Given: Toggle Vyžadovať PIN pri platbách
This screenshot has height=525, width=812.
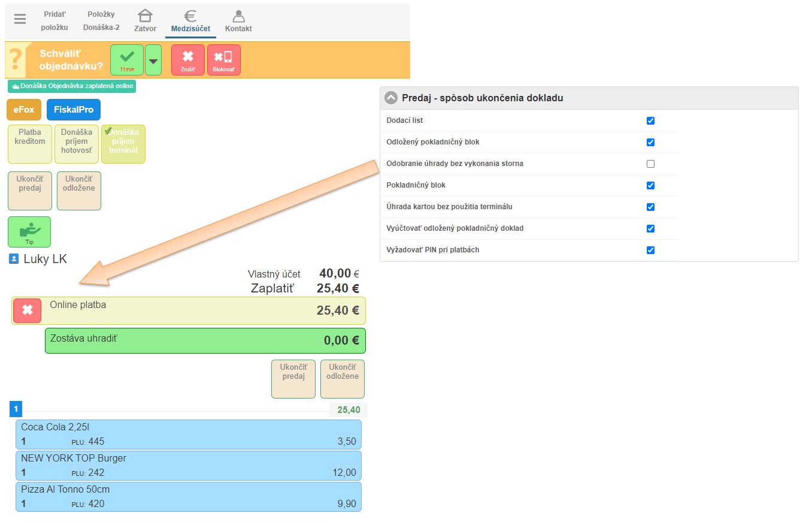Looking at the screenshot, I should click(x=650, y=250).
